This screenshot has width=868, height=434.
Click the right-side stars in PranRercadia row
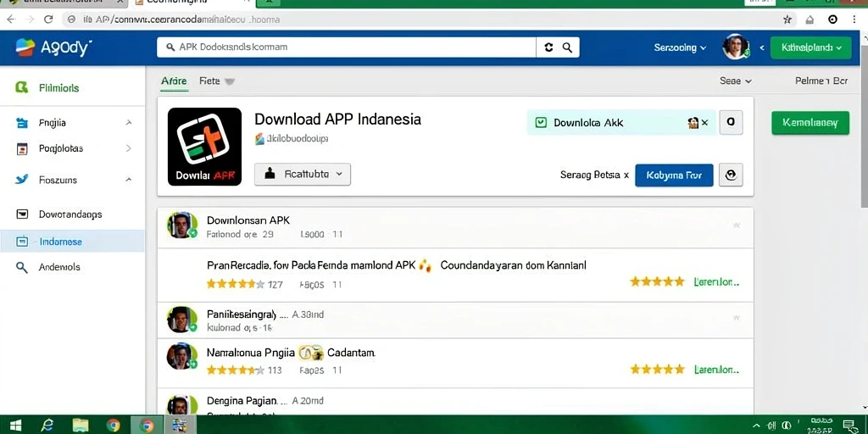[658, 281]
